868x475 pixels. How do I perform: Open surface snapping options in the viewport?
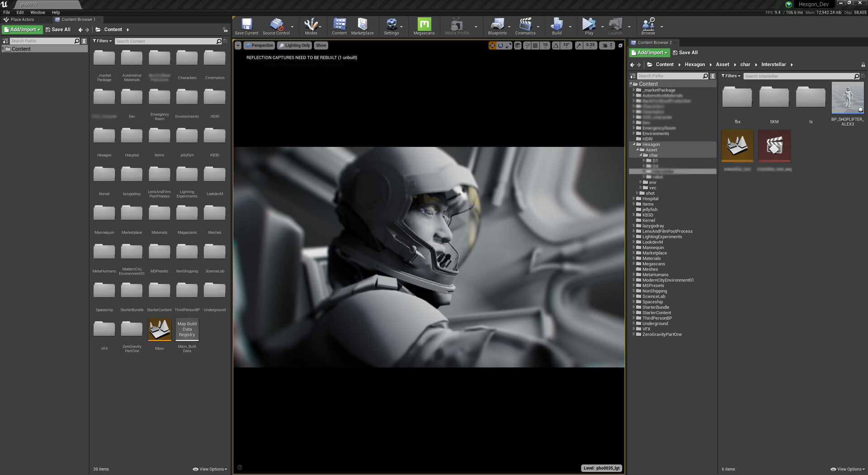coord(527,45)
